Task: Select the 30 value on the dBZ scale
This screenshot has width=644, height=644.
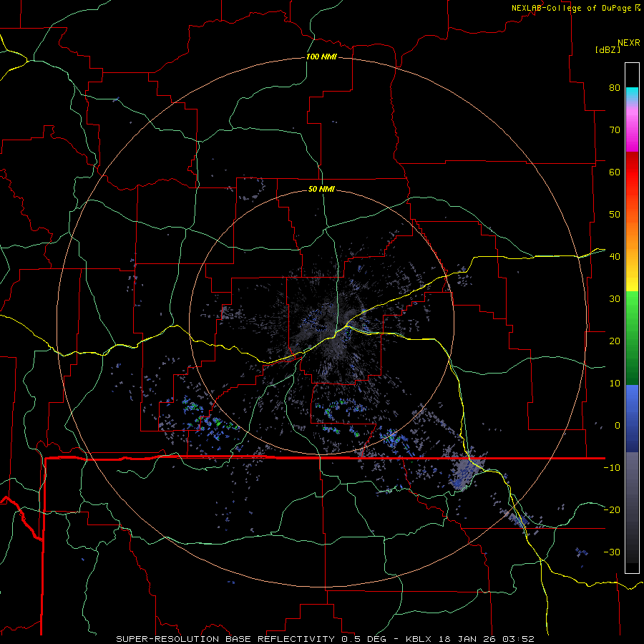Action: point(615,299)
